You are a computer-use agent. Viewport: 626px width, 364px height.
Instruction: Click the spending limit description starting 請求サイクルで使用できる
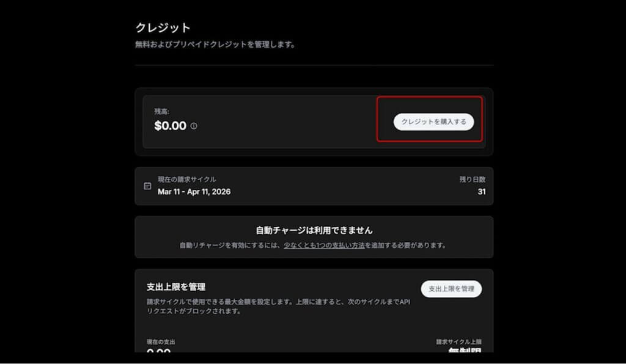[x=278, y=306]
